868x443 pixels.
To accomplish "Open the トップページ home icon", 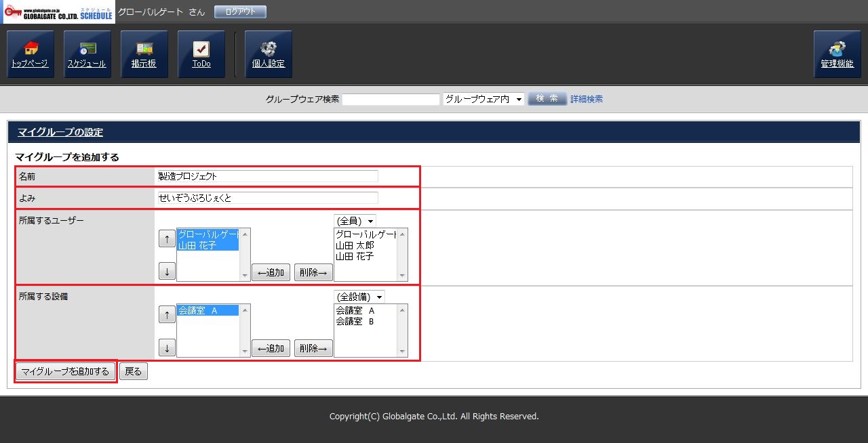I will coord(30,54).
